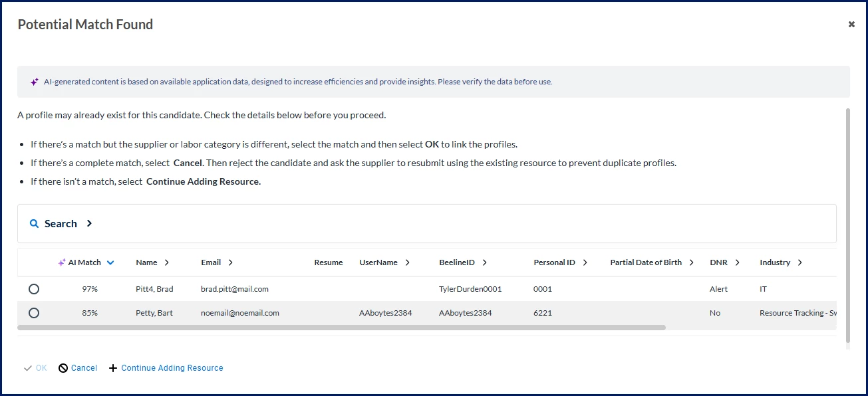Click the DNR Alert value
The width and height of the screenshot is (868, 396).
coord(719,289)
